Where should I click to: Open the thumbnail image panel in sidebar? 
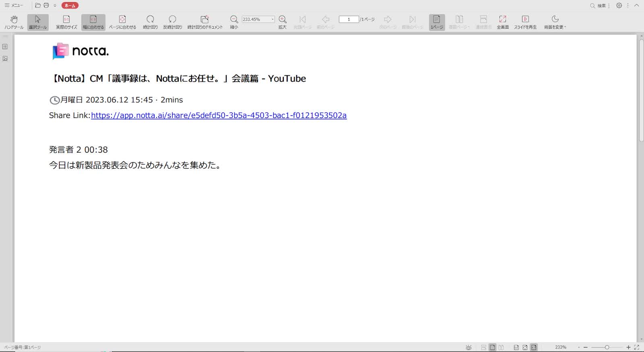(x=5, y=58)
